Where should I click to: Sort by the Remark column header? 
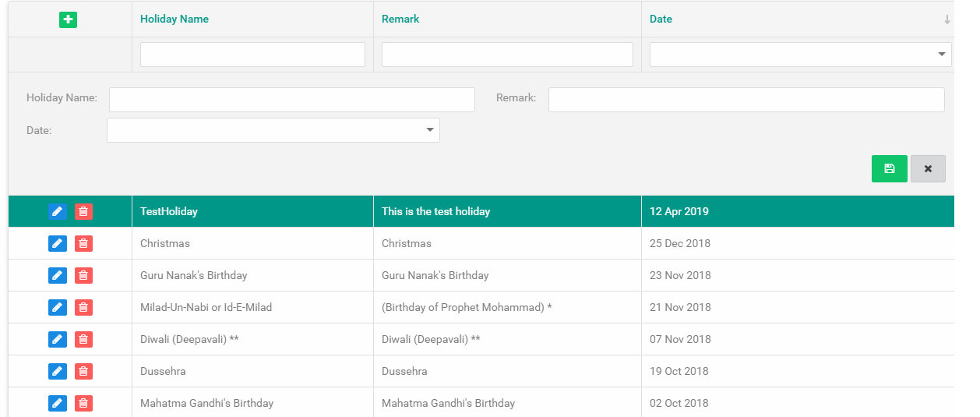[x=400, y=19]
